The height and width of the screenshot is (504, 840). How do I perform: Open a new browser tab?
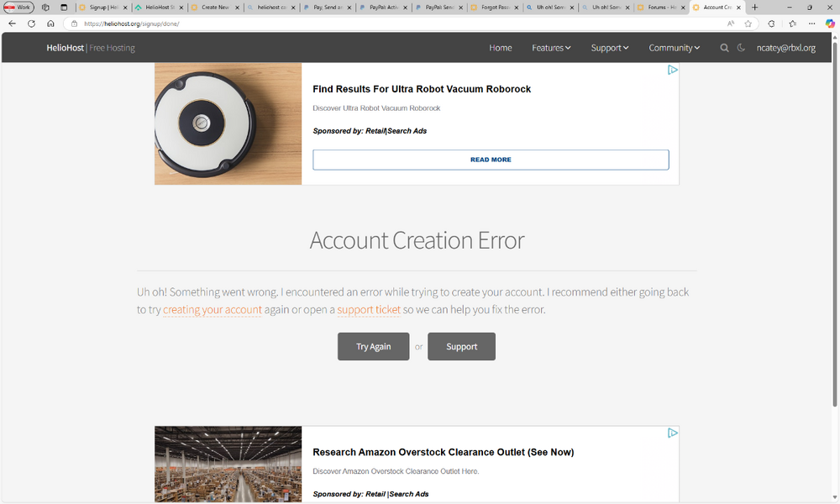tap(755, 8)
